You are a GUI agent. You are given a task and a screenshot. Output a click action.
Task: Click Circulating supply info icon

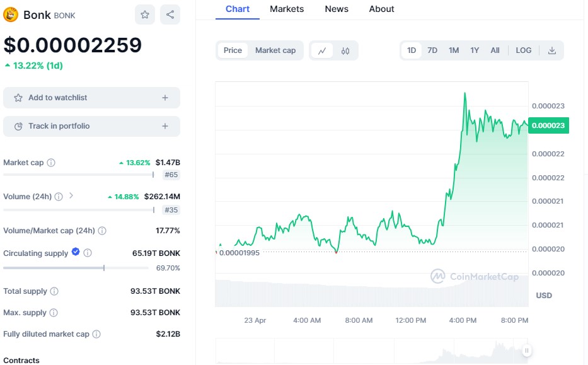click(x=88, y=253)
